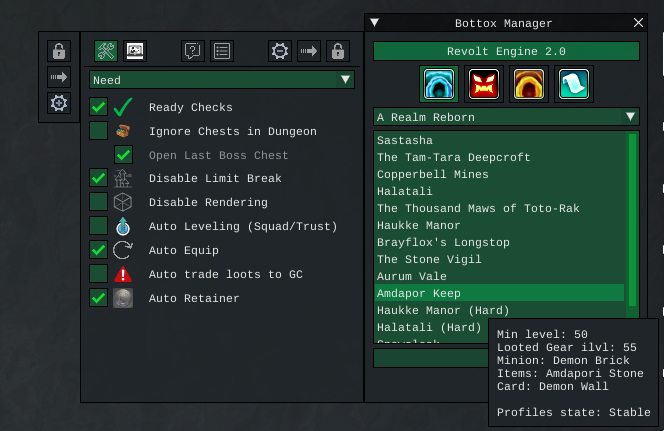Select the blue dungeon portal icon

[x=439, y=84]
